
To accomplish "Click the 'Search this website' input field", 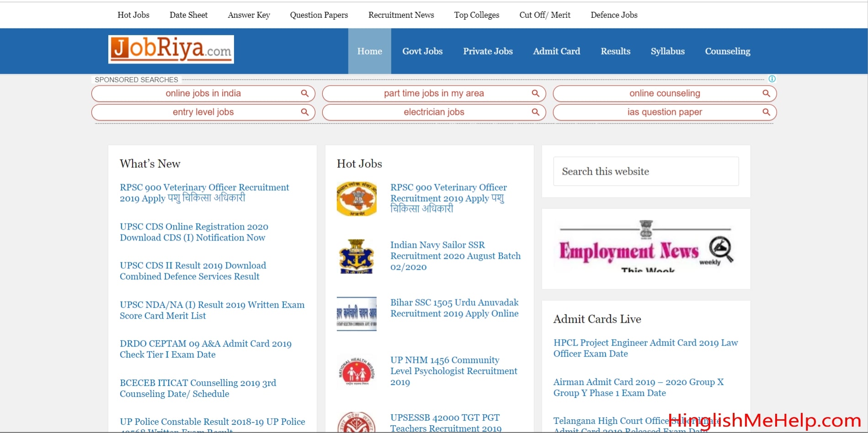I will [x=646, y=171].
